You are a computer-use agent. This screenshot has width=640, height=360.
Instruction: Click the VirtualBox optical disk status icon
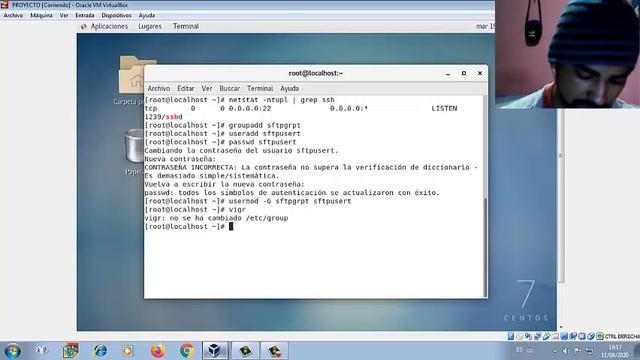point(519,336)
